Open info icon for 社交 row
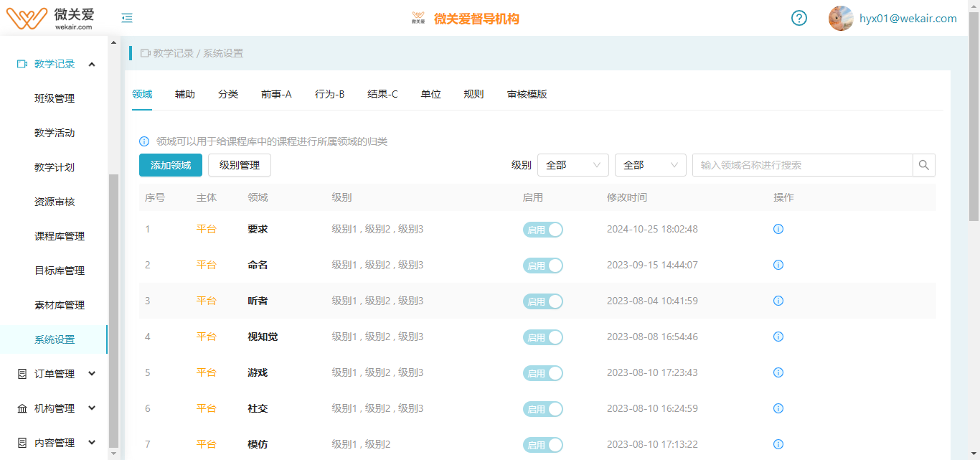The width and height of the screenshot is (980, 460). coord(778,408)
